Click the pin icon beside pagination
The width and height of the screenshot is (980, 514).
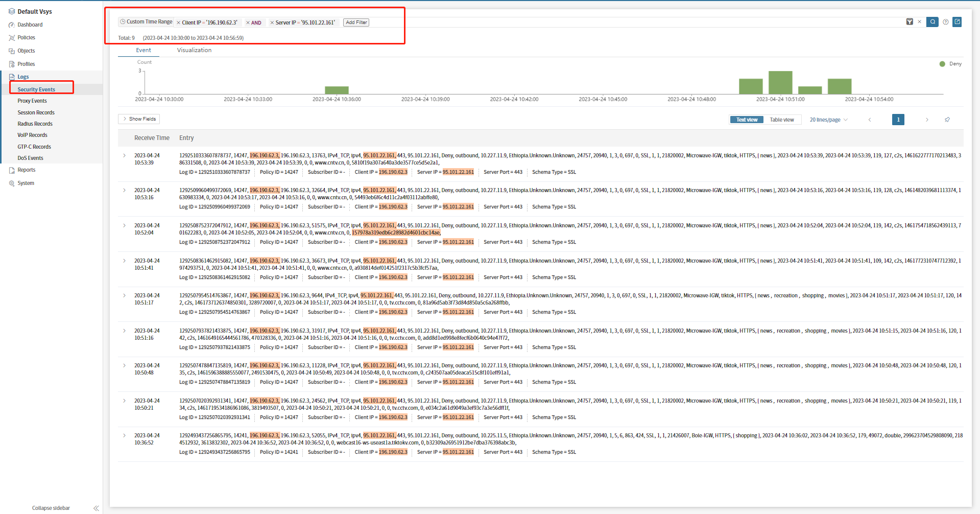[947, 120]
